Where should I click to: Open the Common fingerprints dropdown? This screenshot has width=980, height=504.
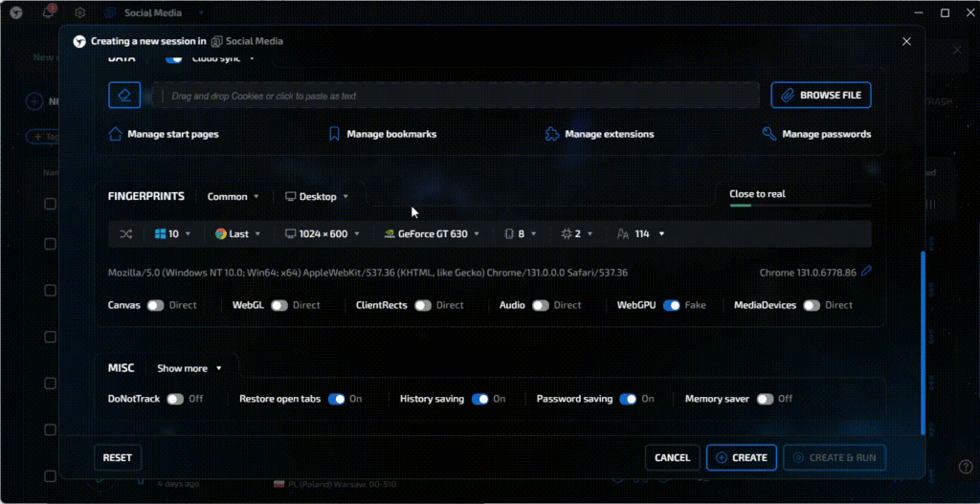[x=234, y=196]
